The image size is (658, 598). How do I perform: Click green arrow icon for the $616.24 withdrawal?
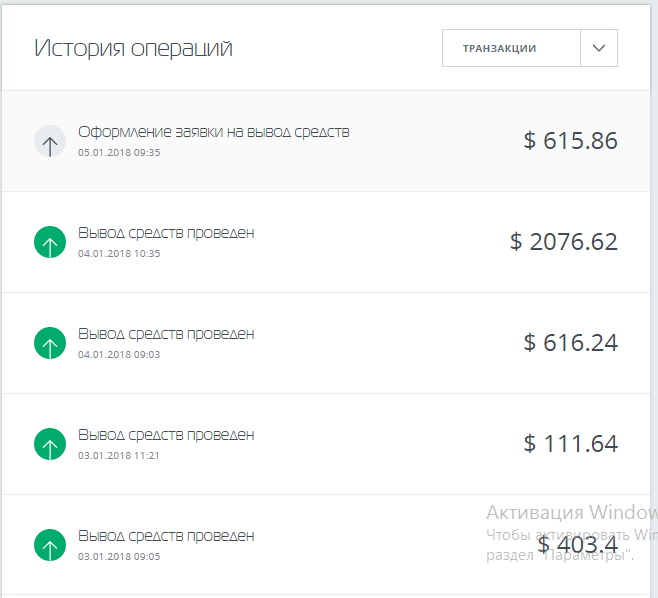(50, 343)
